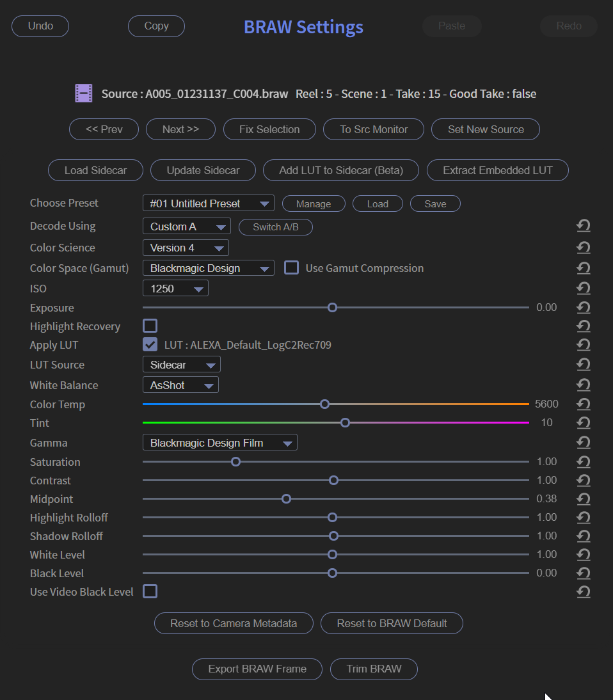Click the purple film clip icon near Source
This screenshot has width=613, height=700.
click(83, 93)
